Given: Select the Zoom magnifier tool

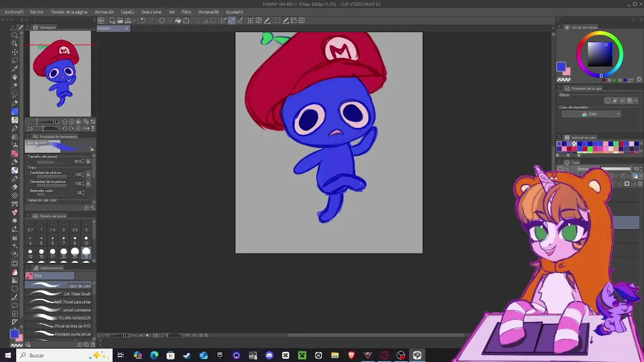Looking at the screenshot, I should 15,35.
